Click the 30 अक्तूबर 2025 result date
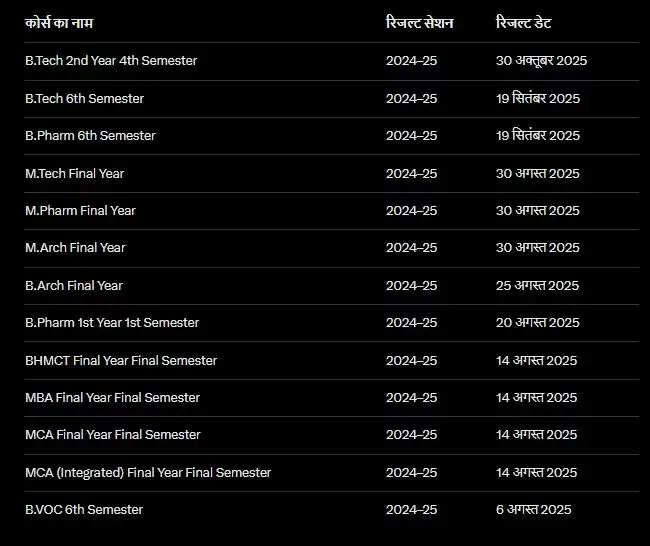Image resolution: width=650 pixels, height=546 pixels. click(541, 61)
